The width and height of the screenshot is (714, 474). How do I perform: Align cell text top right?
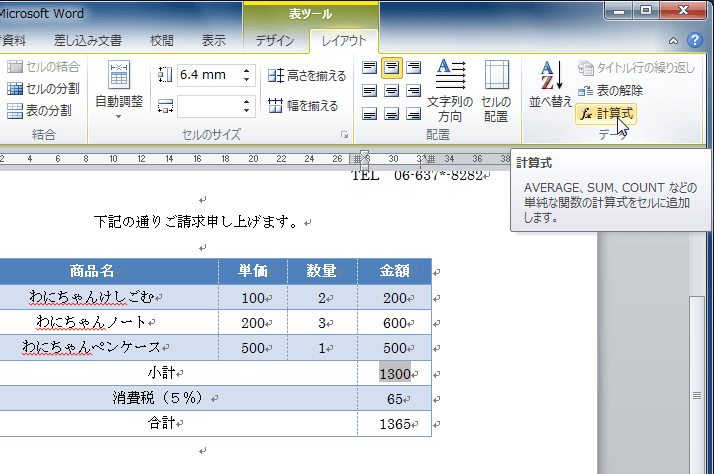coord(413,67)
